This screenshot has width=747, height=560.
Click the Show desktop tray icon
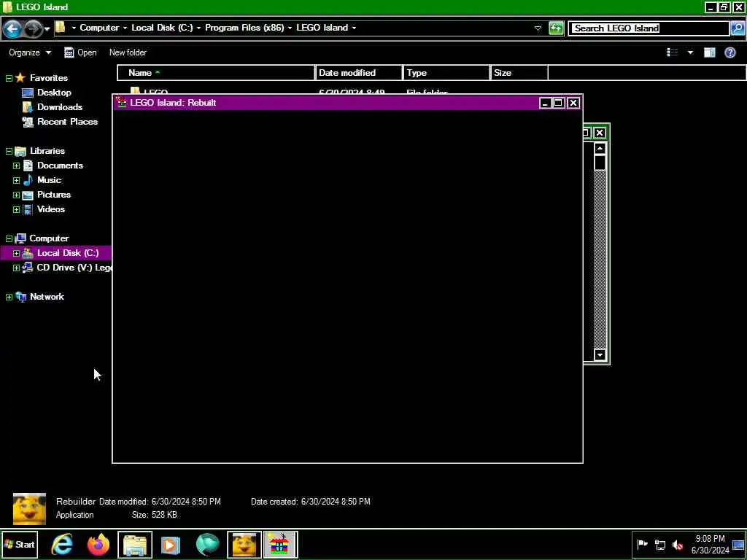738,544
